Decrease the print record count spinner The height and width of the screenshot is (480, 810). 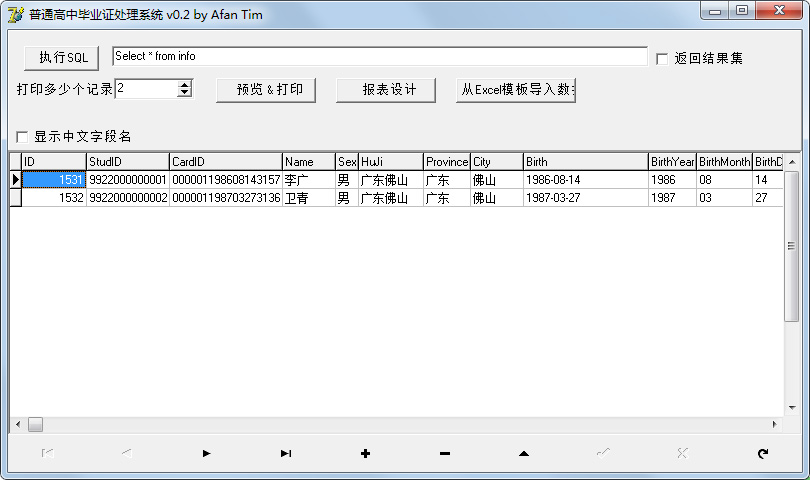click(x=184, y=92)
